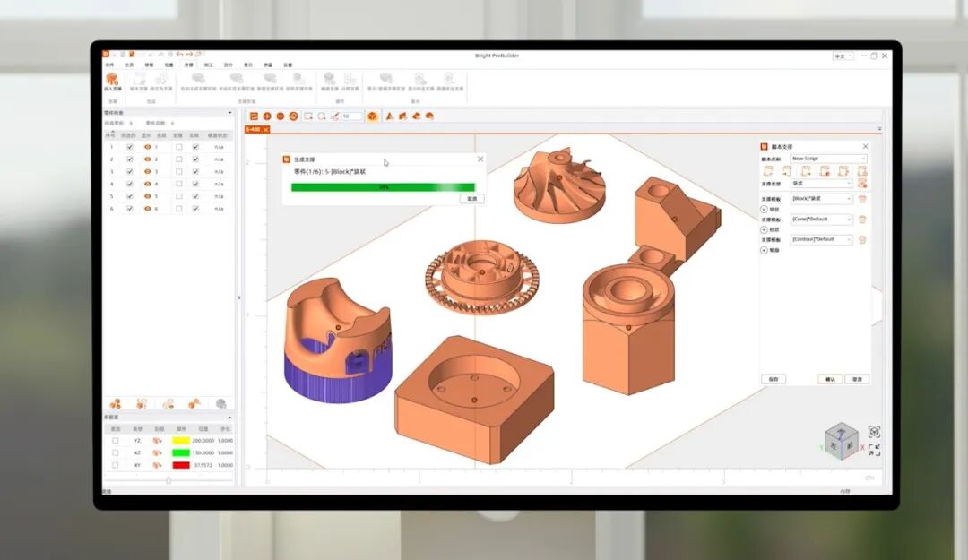The height and width of the screenshot is (560, 968).
Task: Delete the [Cone] support template with trash icon
Action: tap(862, 220)
